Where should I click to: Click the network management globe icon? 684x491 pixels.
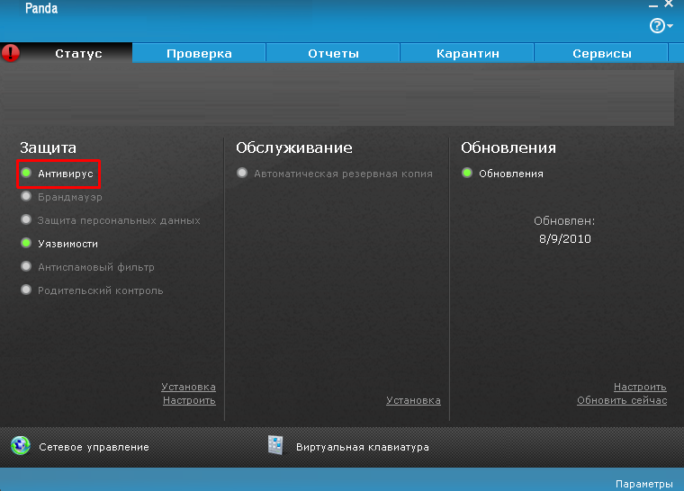[x=21, y=445]
